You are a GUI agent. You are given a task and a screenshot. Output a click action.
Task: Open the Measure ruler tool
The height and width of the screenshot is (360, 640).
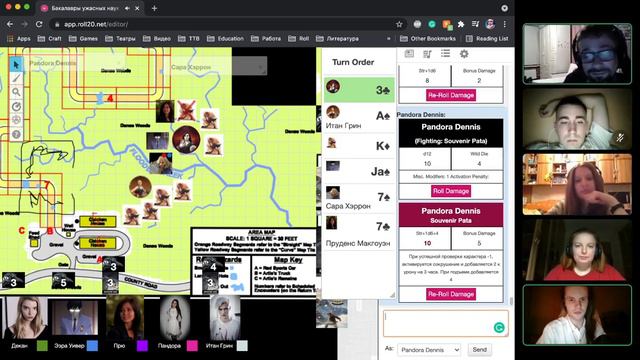16,106
